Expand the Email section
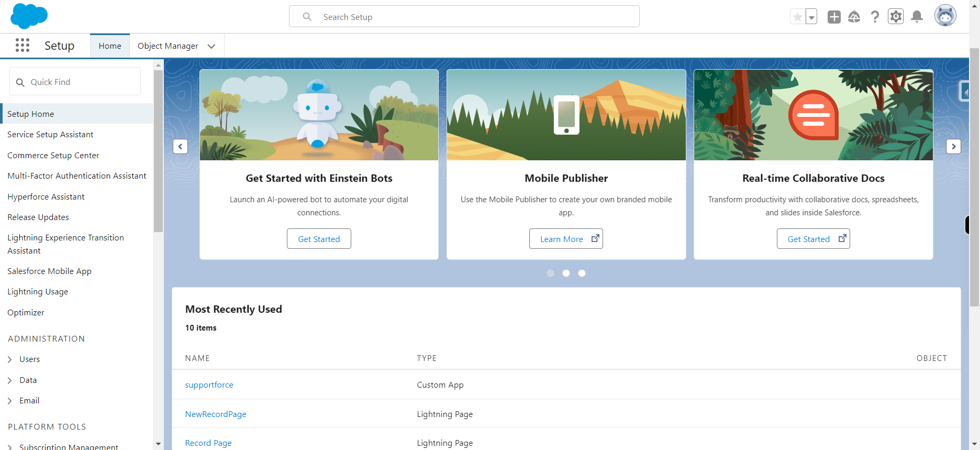Image resolution: width=980 pixels, height=450 pixels. coord(9,401)
